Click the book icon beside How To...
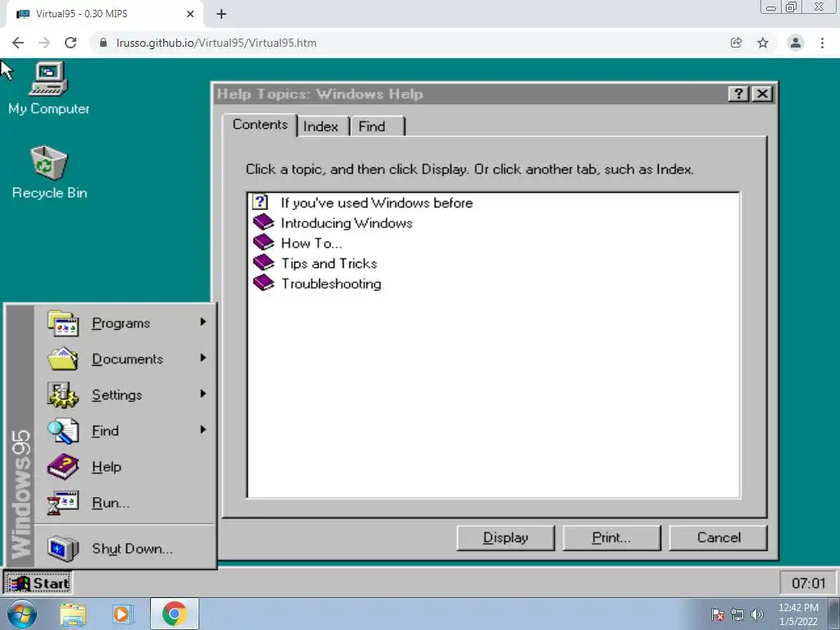 263,242
